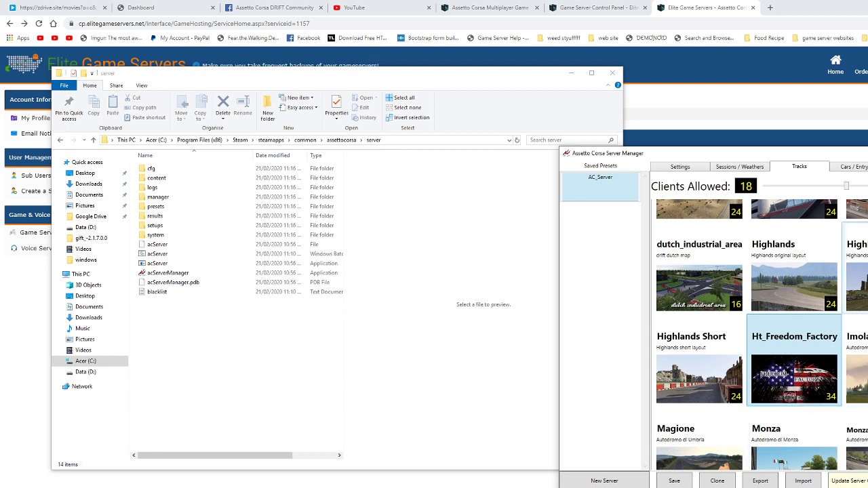Sort by Date modified column
Viewport: 868px width, 488px height.
tap(273, 155)
